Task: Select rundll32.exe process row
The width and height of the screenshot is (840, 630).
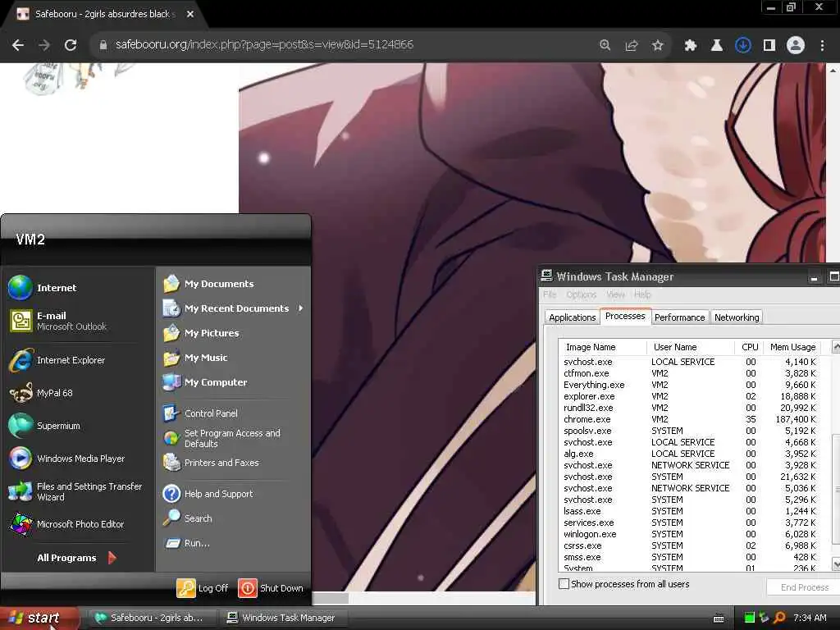Action: (690, 409)
